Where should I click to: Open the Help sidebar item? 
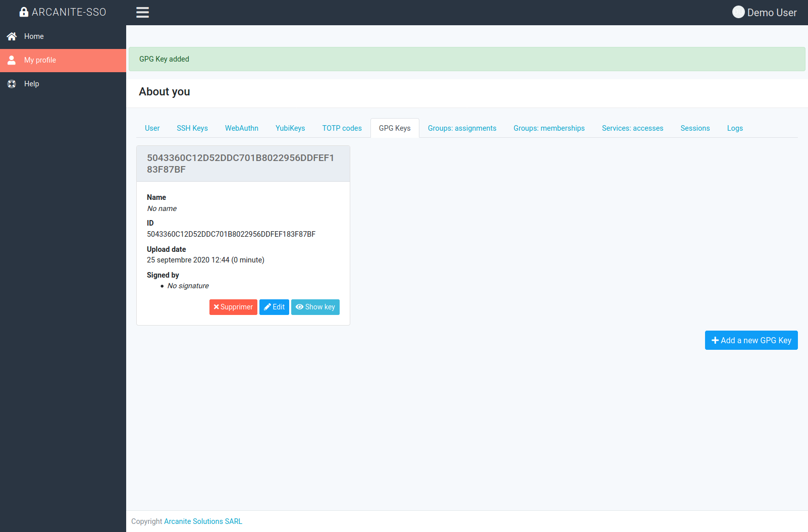pos(63,84)
